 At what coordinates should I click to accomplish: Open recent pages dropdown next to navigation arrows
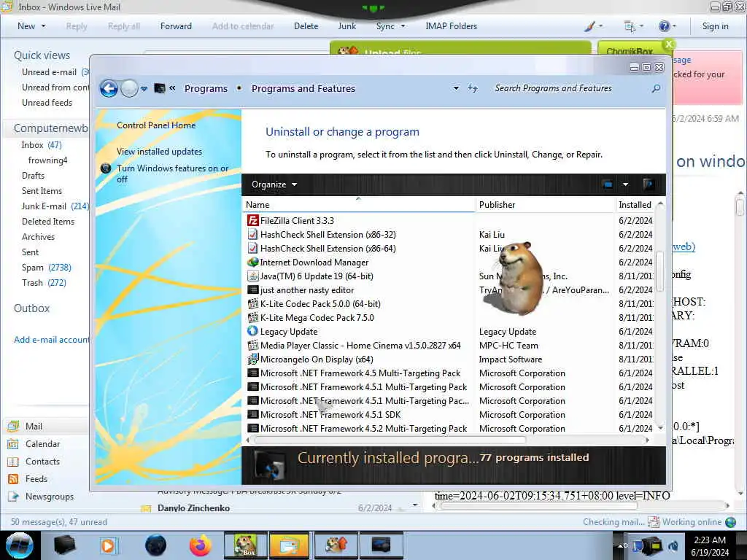144,88
